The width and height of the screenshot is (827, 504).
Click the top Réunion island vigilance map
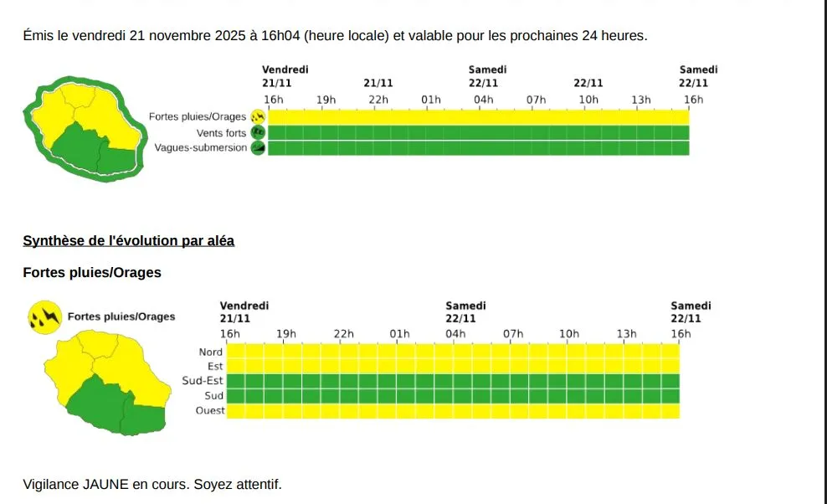point(84,127)
